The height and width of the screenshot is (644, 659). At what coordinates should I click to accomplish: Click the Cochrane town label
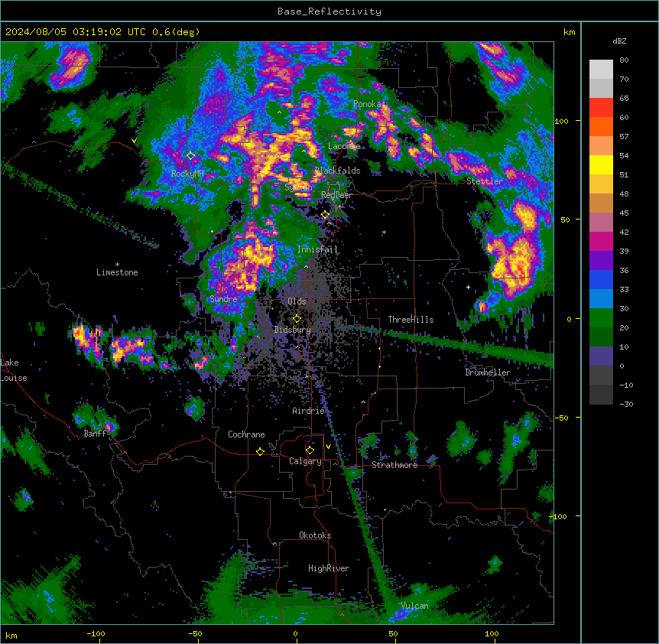tap(246, 434)
